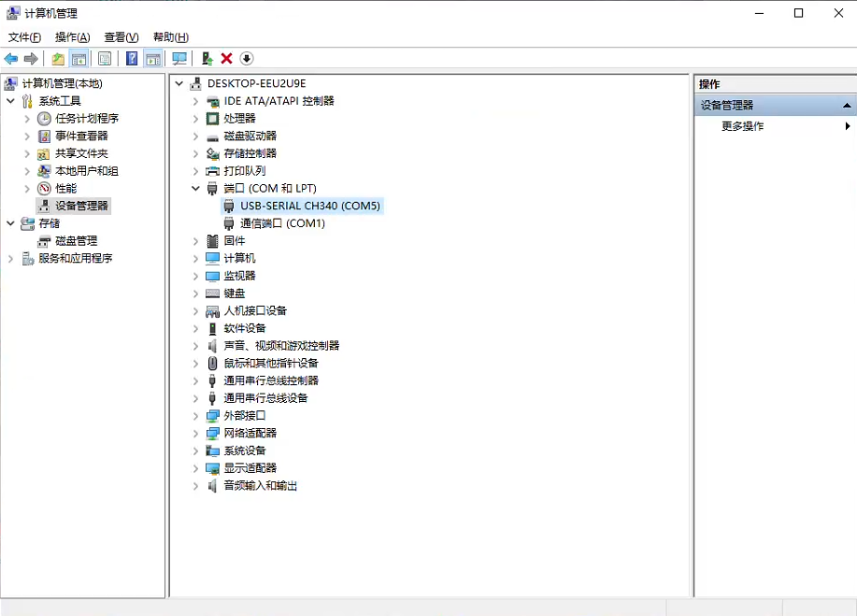Image resolution: width=857 pixels, height=616 pixels.
Task: Collapse the 设备管理器 section in actions pane
Action: point(847,106)
